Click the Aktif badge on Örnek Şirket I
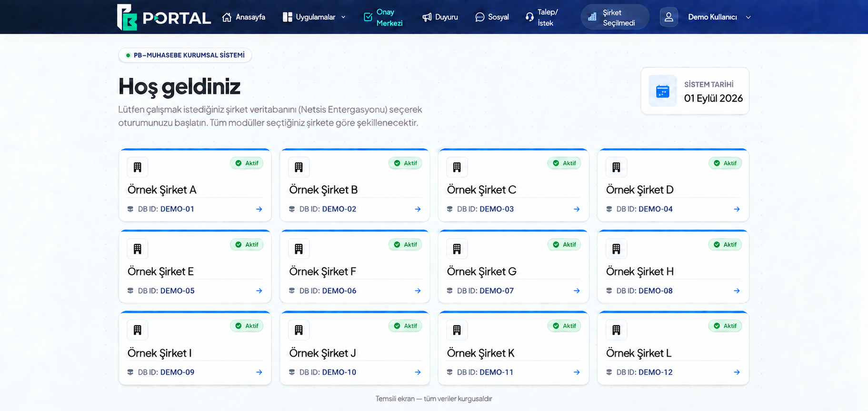 247,326
